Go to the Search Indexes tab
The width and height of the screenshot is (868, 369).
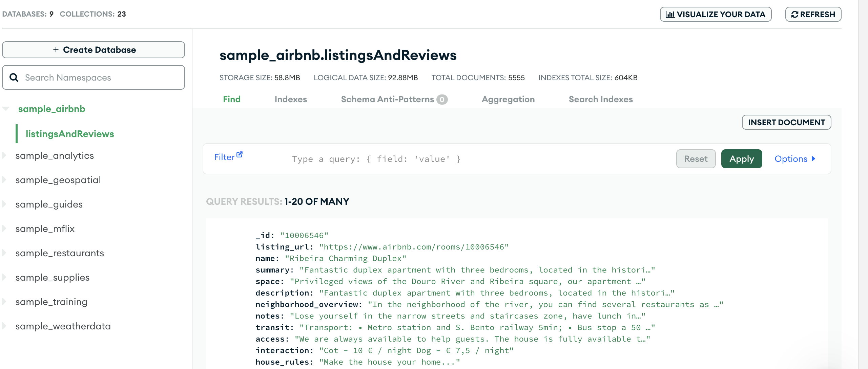point(600,99)
